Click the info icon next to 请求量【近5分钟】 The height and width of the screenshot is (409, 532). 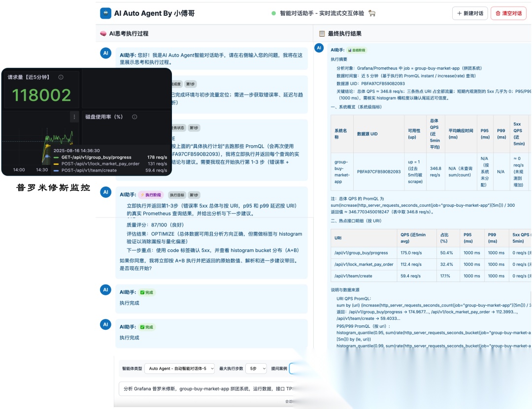[x=61, y=77]
